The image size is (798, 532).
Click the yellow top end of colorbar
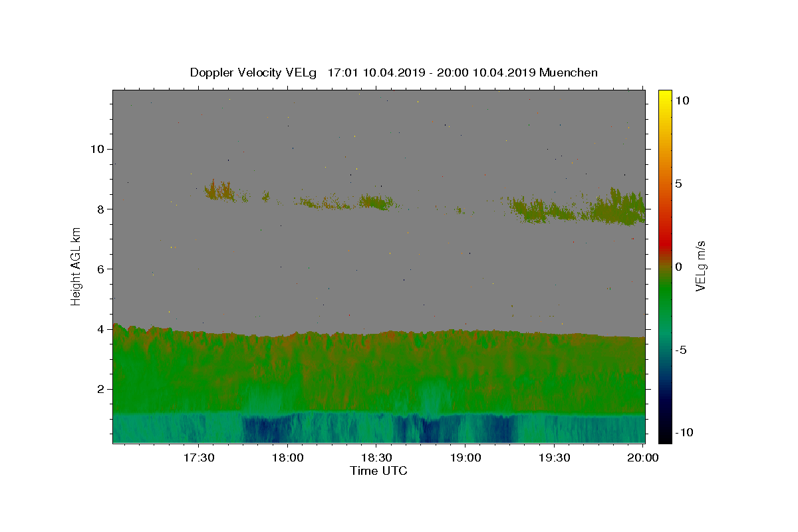tap(665, 96)
